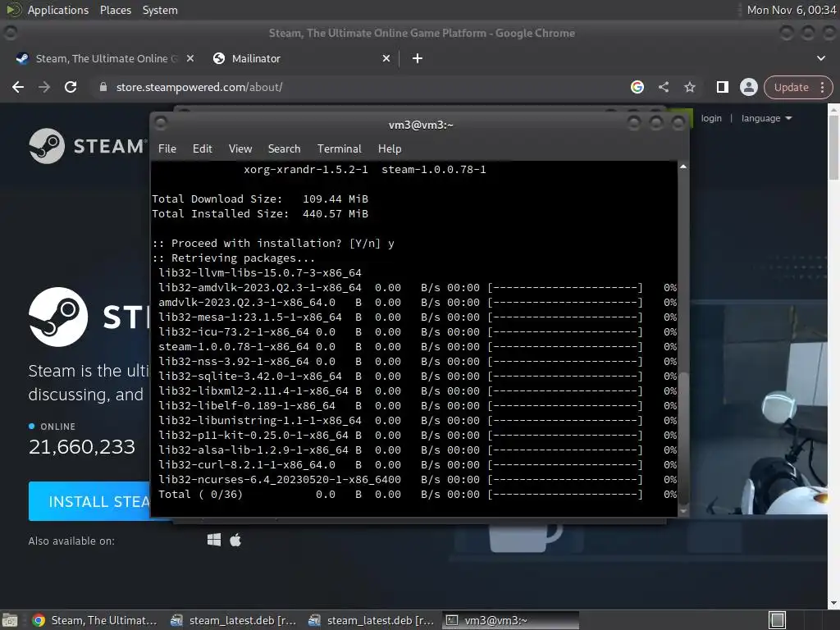Click the show desktop icon in the taskbar

[x=10, y=620]
